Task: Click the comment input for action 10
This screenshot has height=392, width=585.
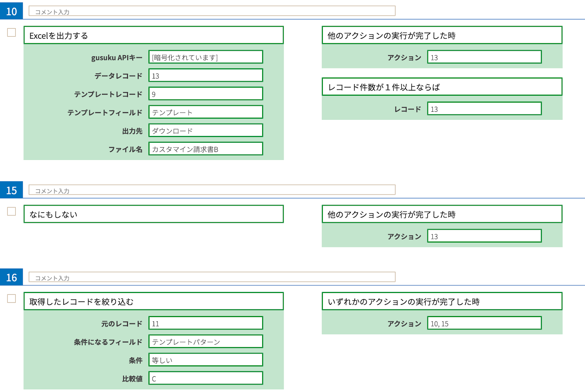Action: tap(212, 11)
